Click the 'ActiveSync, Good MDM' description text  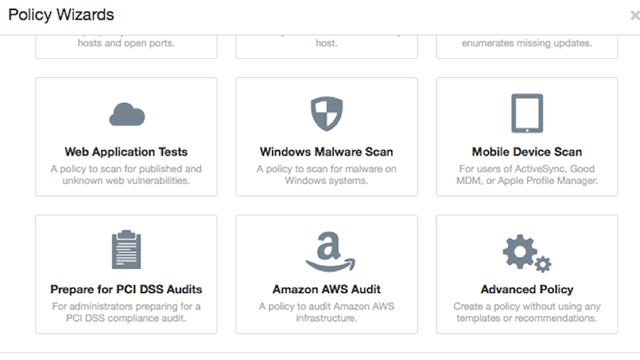coord(527,175)
